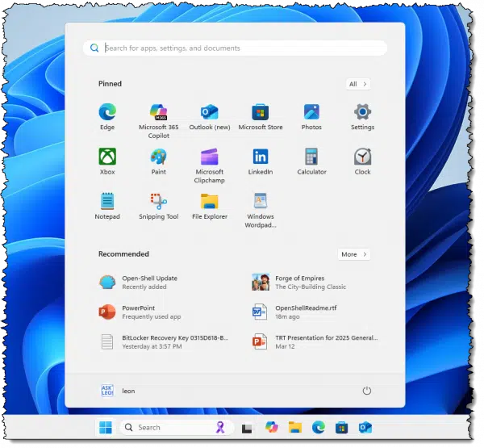Open the Photos app
Image resolution: width=484 pixels, height=448 pixels.
(x=311, y=117)
